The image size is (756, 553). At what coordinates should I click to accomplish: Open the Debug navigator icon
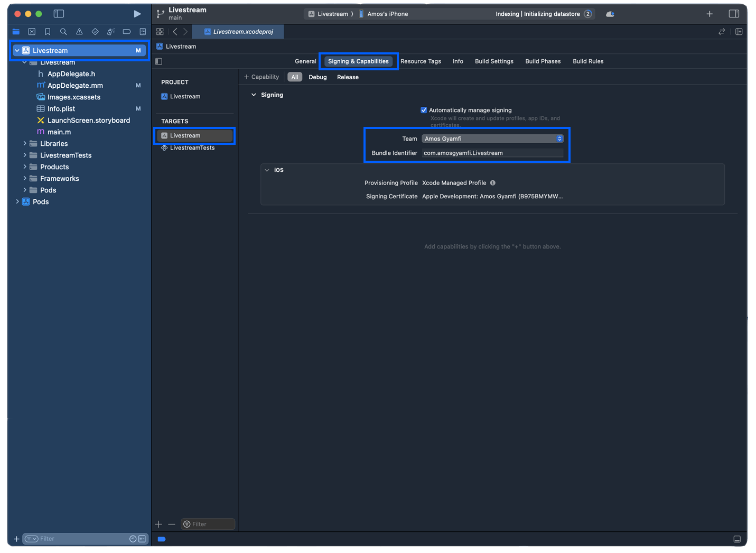[x=111, y=32]
